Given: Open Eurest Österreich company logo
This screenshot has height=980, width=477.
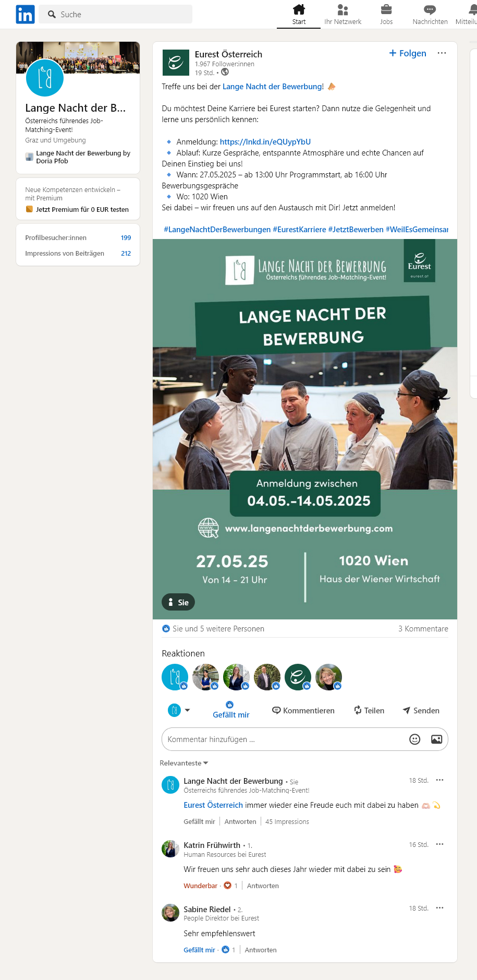Looking at the screenshot, I should pos(176,63).
